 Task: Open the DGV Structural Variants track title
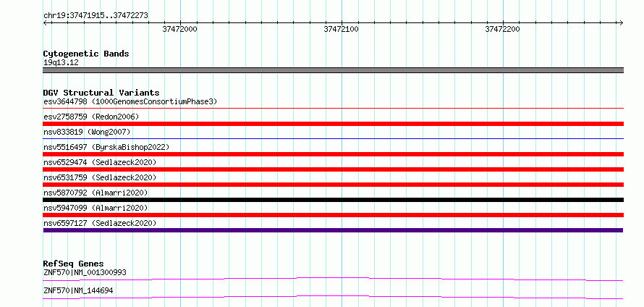[101, 93]
